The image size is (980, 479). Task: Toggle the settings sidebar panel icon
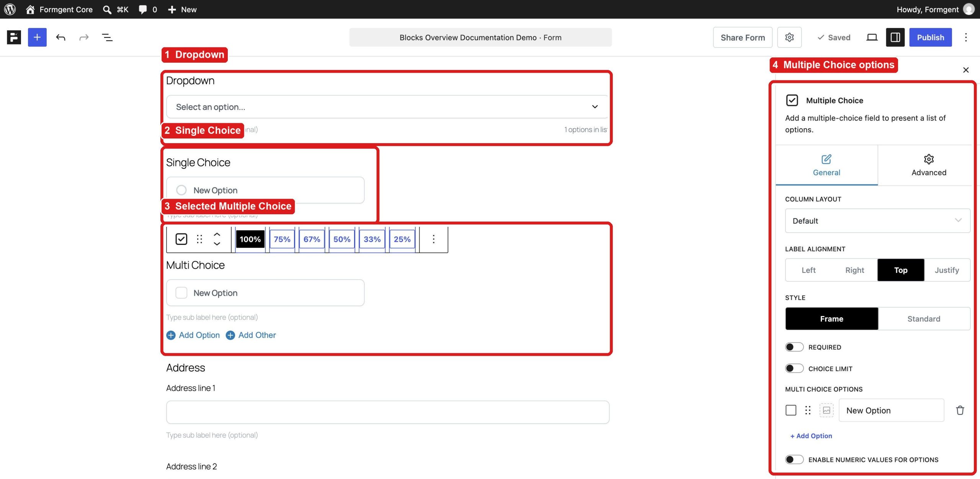pyautogui.click(x=895, y=37)
